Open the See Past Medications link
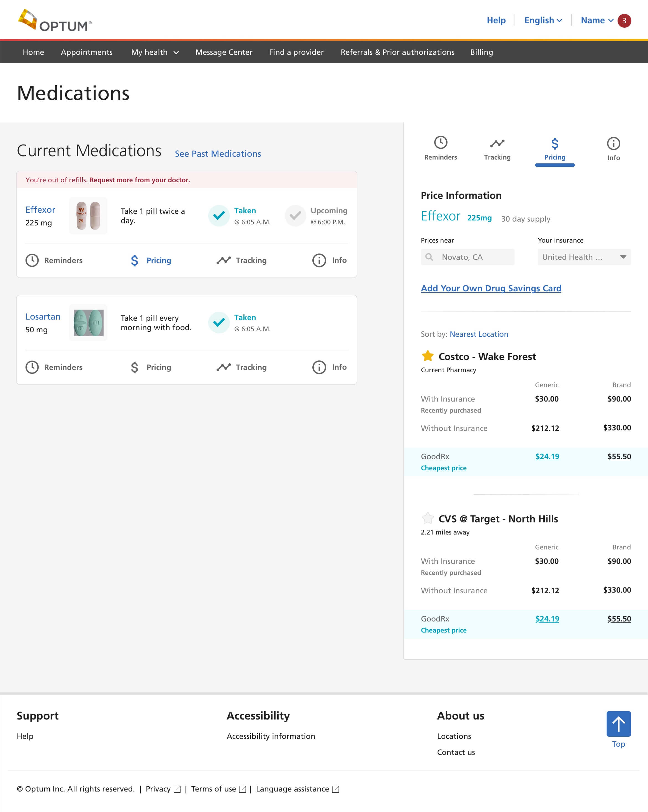648x812 pixels. click(x=218, y=154)
